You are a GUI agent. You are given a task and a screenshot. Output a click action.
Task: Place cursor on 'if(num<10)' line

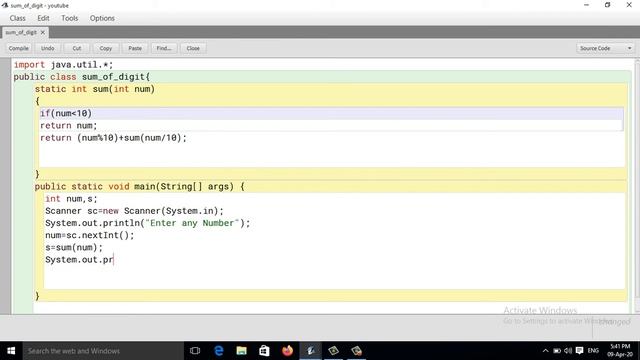pos(66,113)
